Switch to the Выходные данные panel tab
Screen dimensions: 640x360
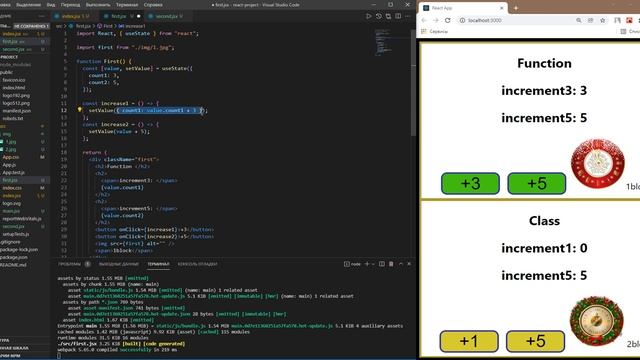tap(119, 264)
